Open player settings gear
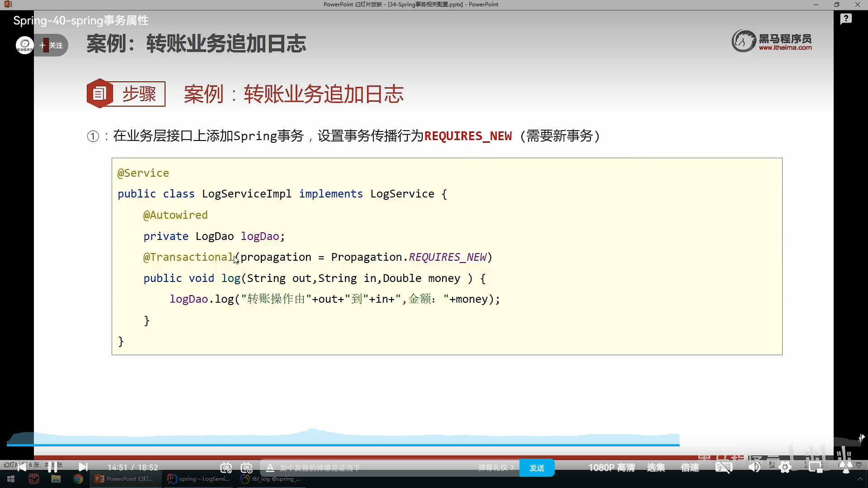868x488 pixels. point(785,468)
